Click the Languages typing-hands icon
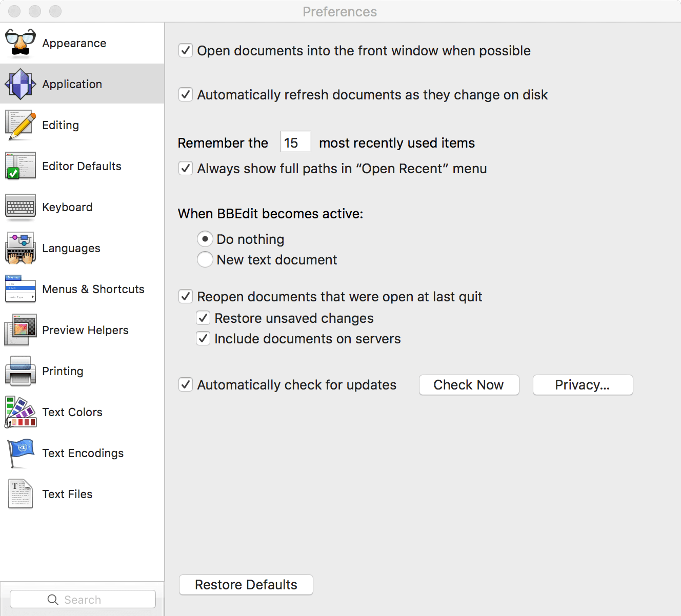 (x=21, y=248)
